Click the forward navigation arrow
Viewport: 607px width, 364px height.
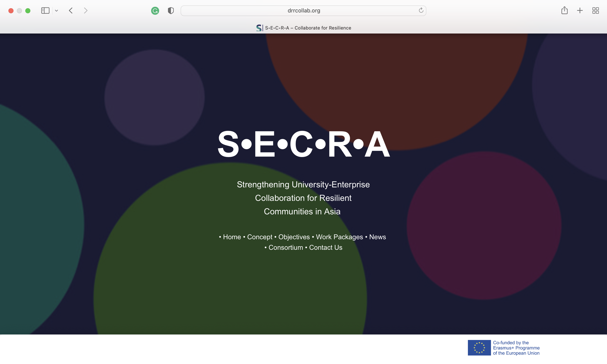click(85, 10)
